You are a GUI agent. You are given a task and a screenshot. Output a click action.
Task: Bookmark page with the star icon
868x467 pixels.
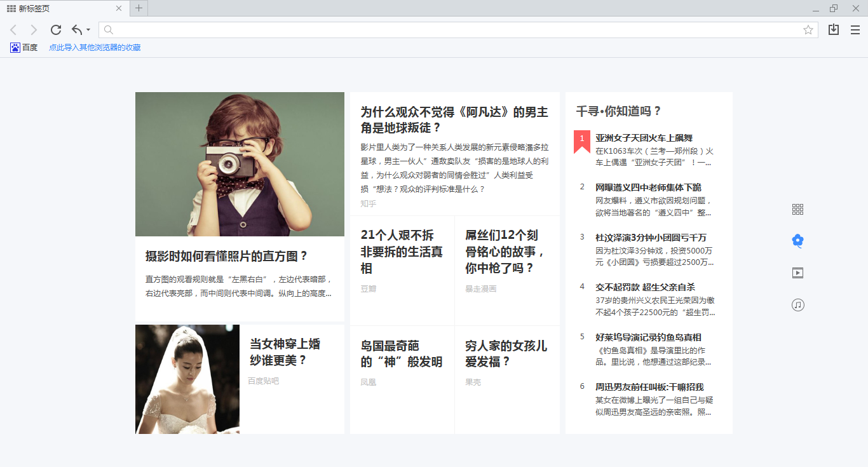(808, 30)
